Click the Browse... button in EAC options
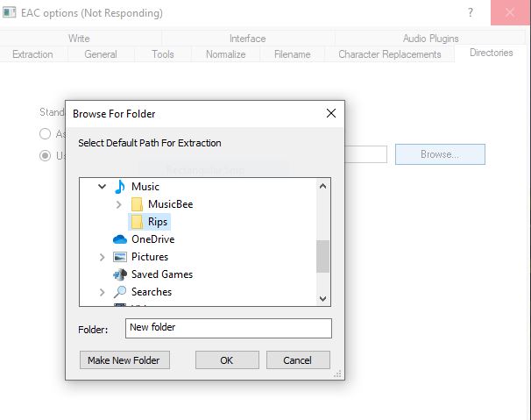Viewport: 531px width, 420px height. click(x=440, y=154)
